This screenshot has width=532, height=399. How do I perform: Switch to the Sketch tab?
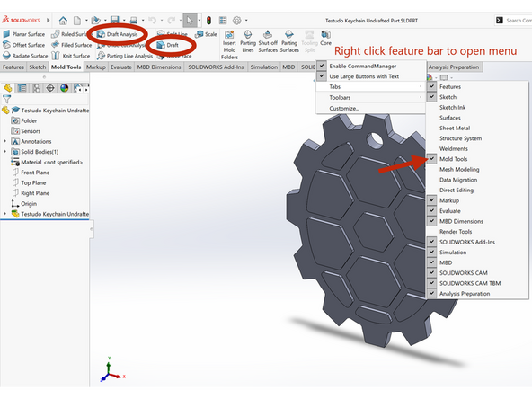(x=38, y=66)
